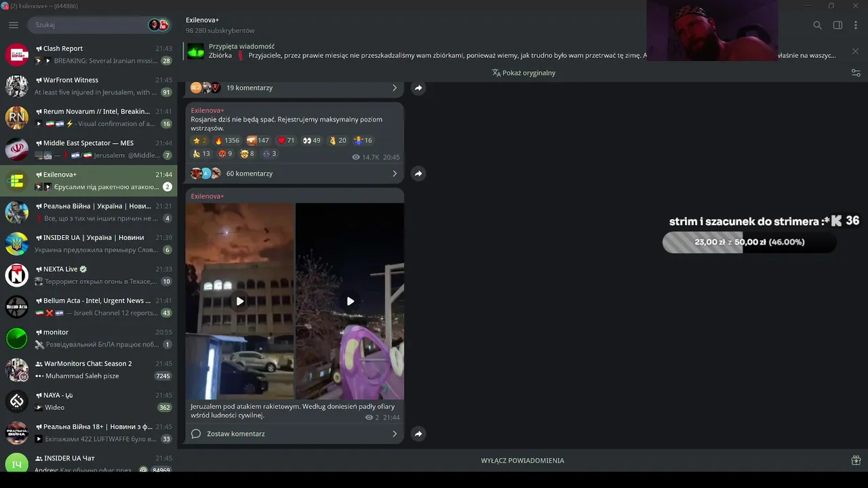868x488 pixels.
Task: Open WarMonitors Chat: Season 2
Action: pyautogui.click(x=89, y=370)
